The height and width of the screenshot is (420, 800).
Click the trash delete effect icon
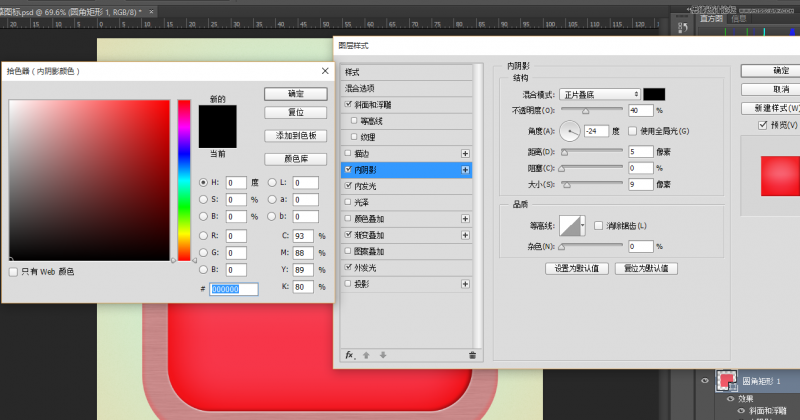point(472,355)
